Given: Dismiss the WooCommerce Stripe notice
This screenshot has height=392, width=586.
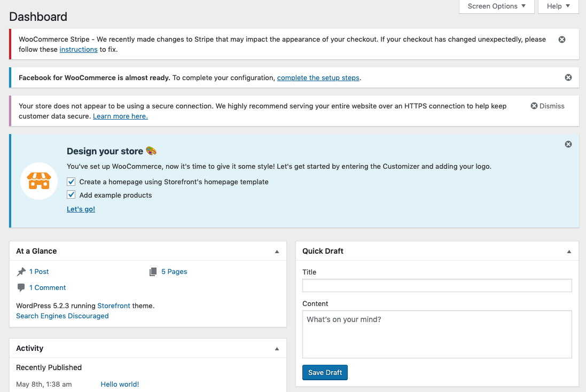Looking at the screenshot, I should pos(562,40).
